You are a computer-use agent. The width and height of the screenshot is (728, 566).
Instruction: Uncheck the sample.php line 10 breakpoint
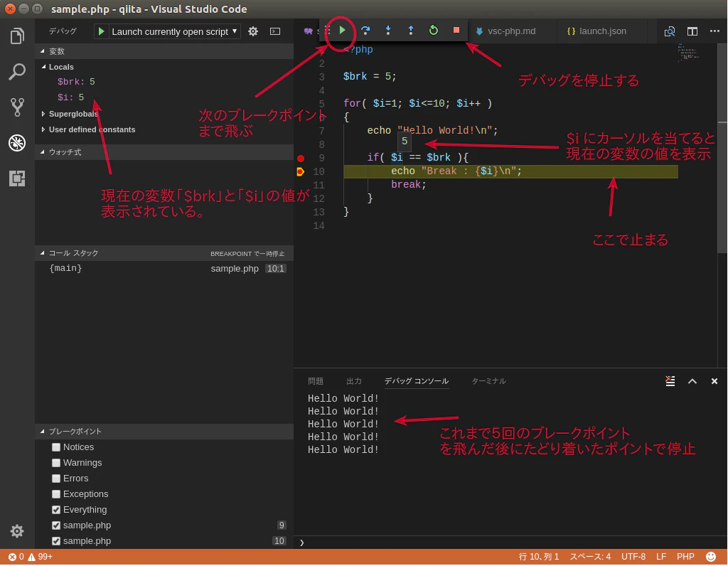coord(56,541)
